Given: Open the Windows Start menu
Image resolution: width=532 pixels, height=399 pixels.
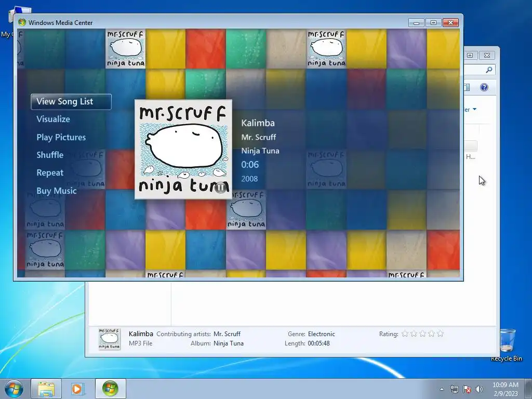Looking at the screenshot, I should (x=14, y=389).
